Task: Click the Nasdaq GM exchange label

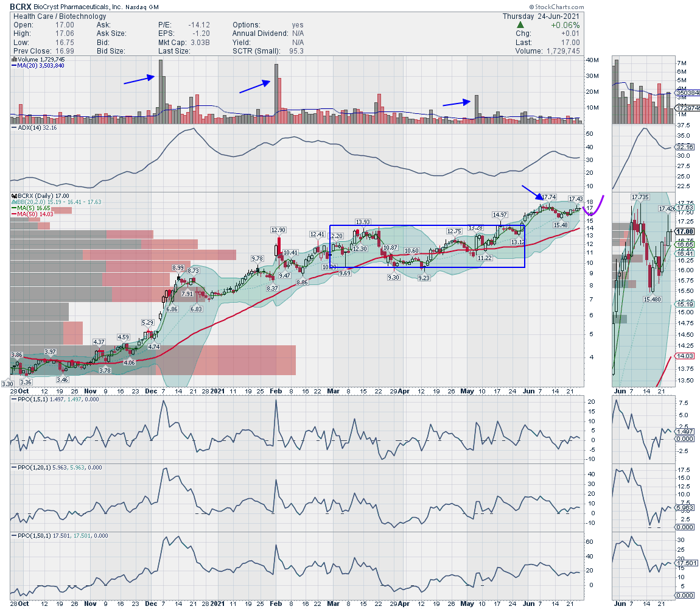Action: [x=142, y=7]
